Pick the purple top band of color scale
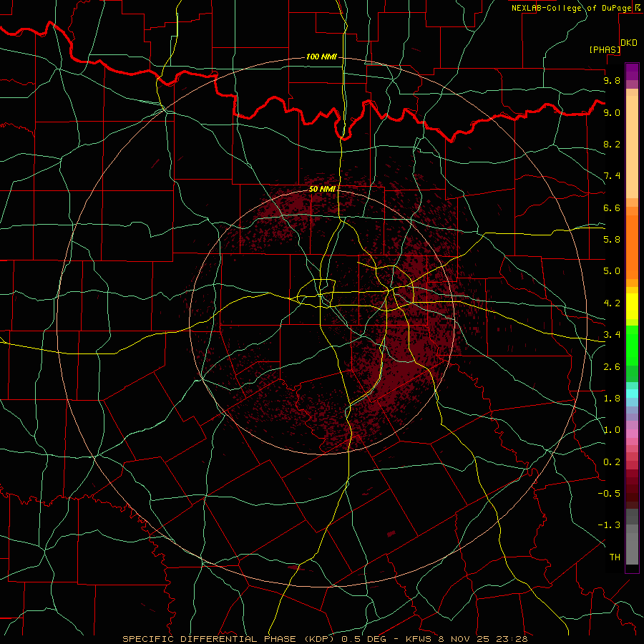Image resolution: width=644 pixels, height=644 pixels. point(632,72)
